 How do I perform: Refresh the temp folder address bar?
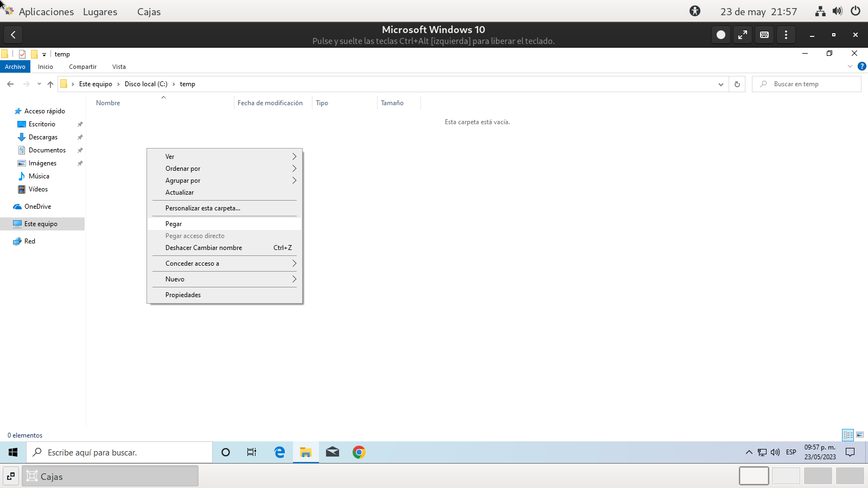(x=737, y=84)
